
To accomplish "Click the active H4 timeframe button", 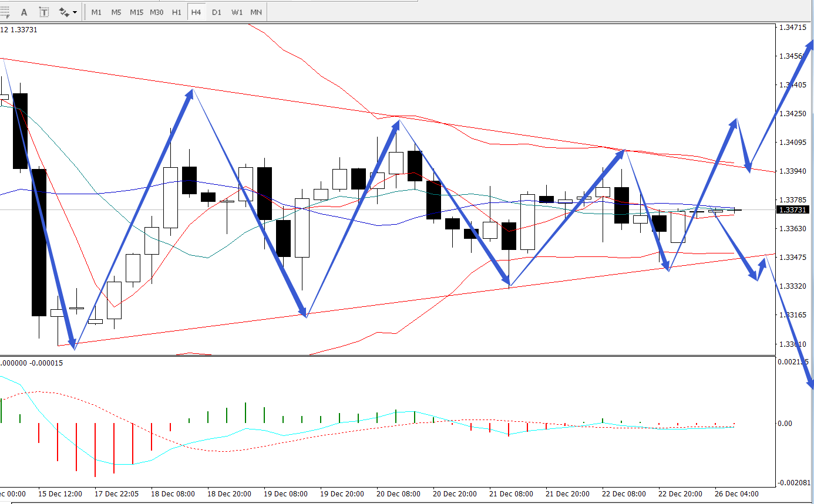I will [x=196, y=12].
